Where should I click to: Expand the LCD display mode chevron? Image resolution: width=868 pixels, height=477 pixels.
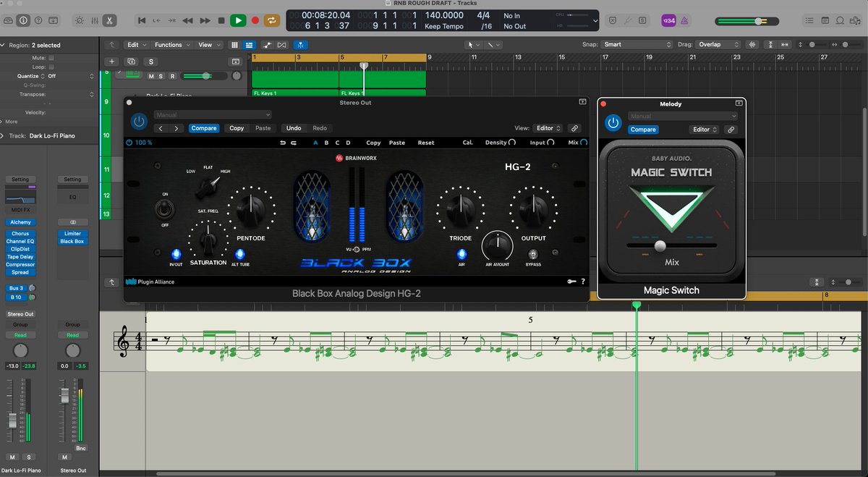click(x=595, y=20)
